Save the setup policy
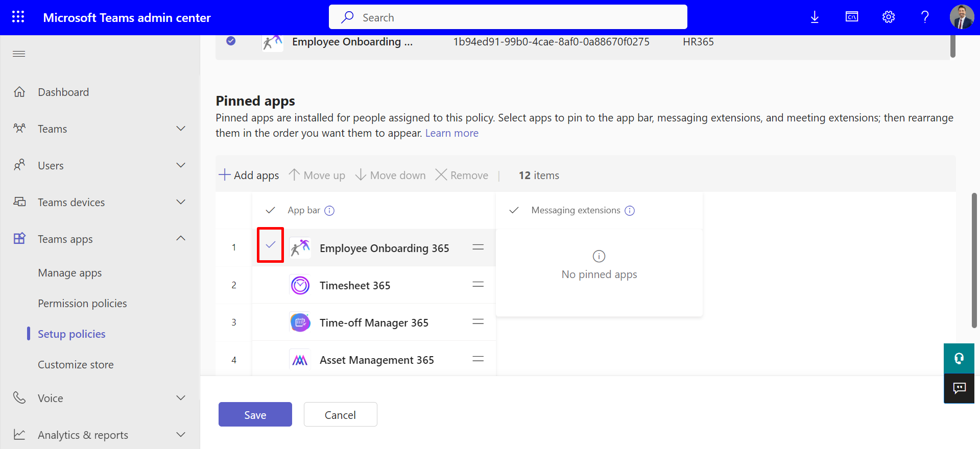The height and width of the screenshot is (449, 980). (255, 414)
